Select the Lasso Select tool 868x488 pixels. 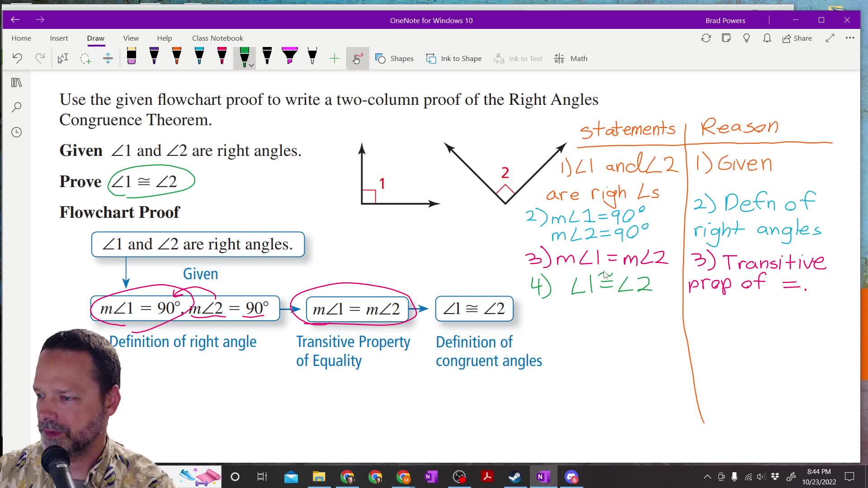pyautogui.click(x=85, y=58)
